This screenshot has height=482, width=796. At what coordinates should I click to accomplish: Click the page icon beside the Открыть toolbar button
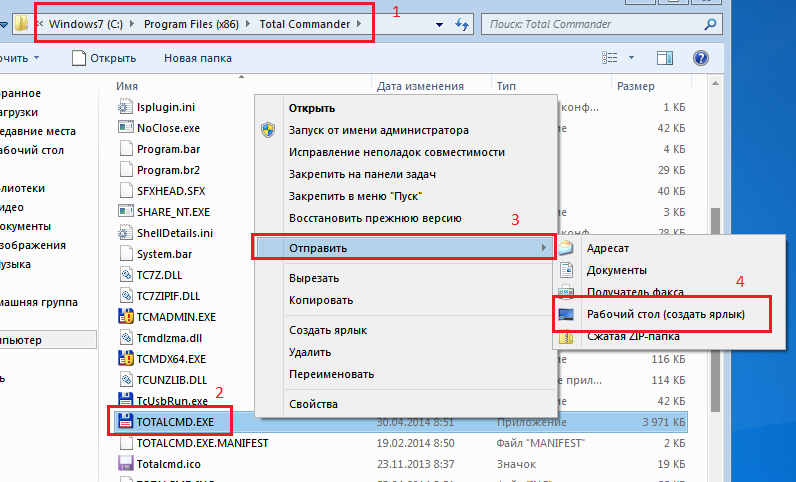point(79,58)
